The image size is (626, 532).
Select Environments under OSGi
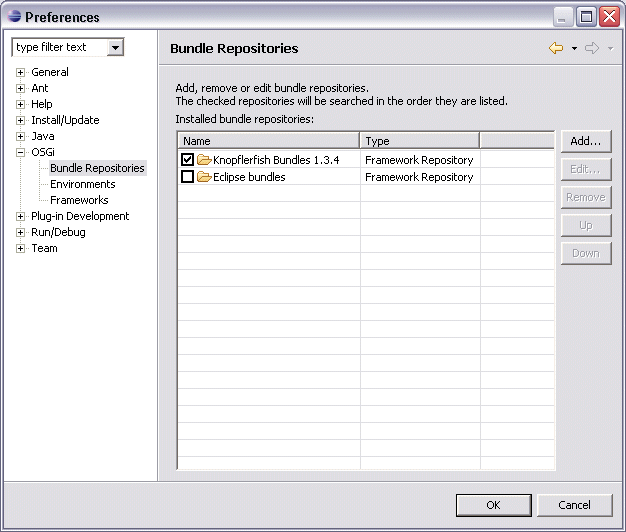[x=82, y=184]
